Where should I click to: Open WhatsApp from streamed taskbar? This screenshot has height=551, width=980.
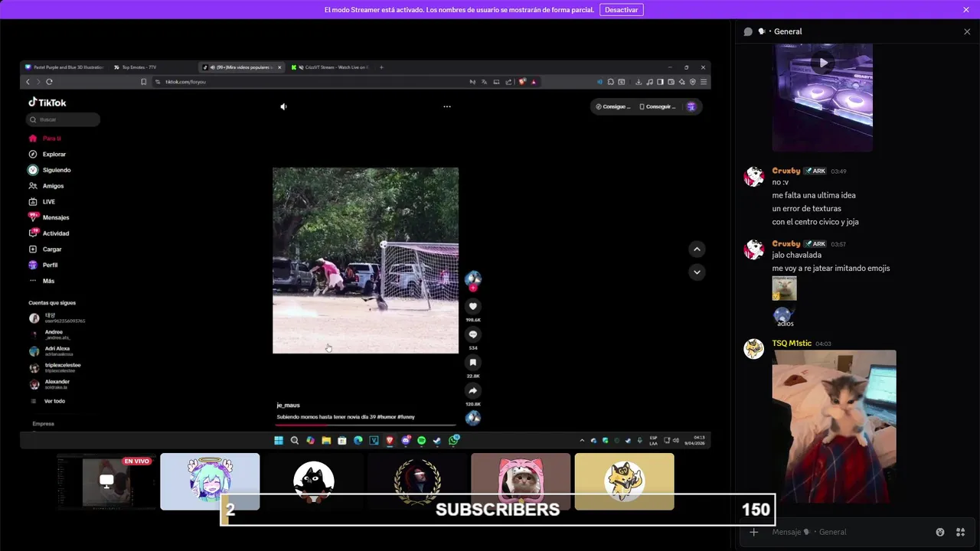click(454, 440)
